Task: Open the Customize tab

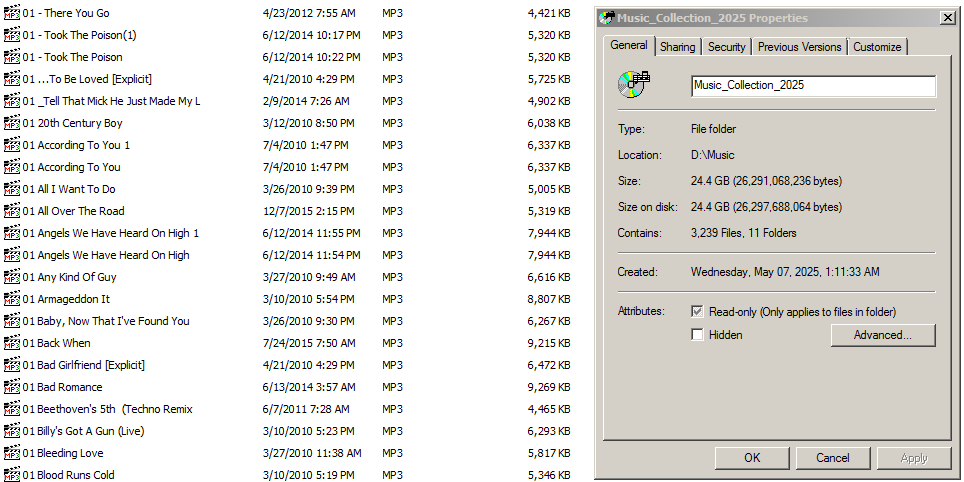Action: point(877,47)
